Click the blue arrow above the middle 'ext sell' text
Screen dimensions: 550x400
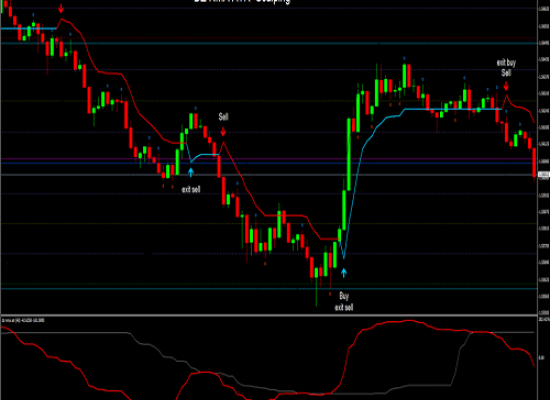tap(191, 172)
